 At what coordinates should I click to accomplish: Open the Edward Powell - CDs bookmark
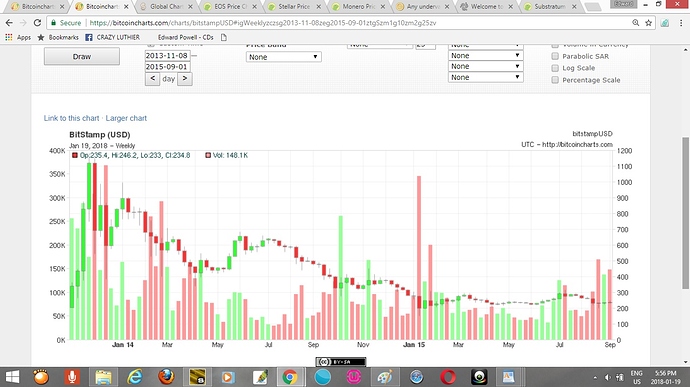point(186,37)
